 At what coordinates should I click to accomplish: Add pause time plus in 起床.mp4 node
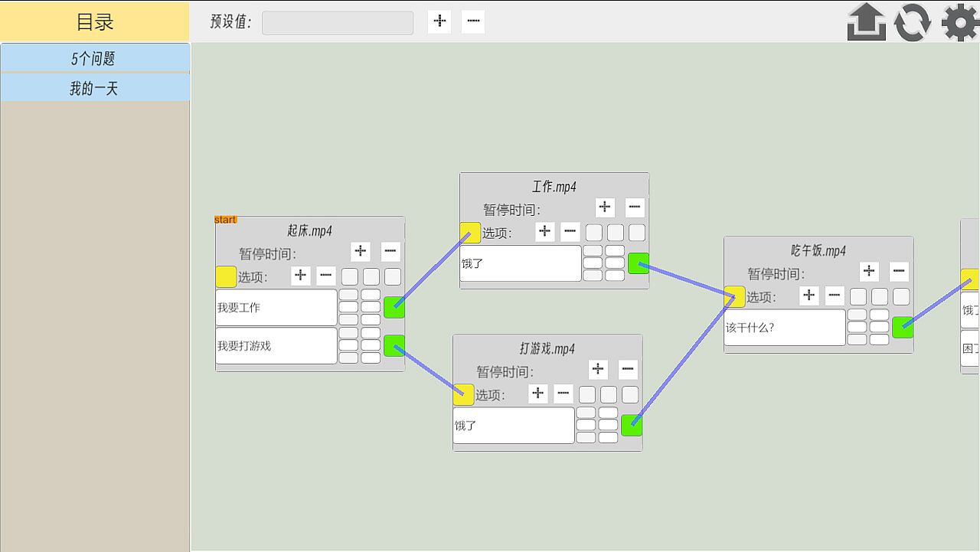(361, 251)
